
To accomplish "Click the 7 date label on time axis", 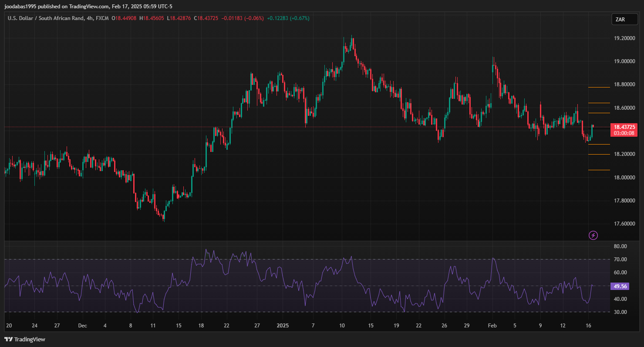I will (x=313, y=326).
